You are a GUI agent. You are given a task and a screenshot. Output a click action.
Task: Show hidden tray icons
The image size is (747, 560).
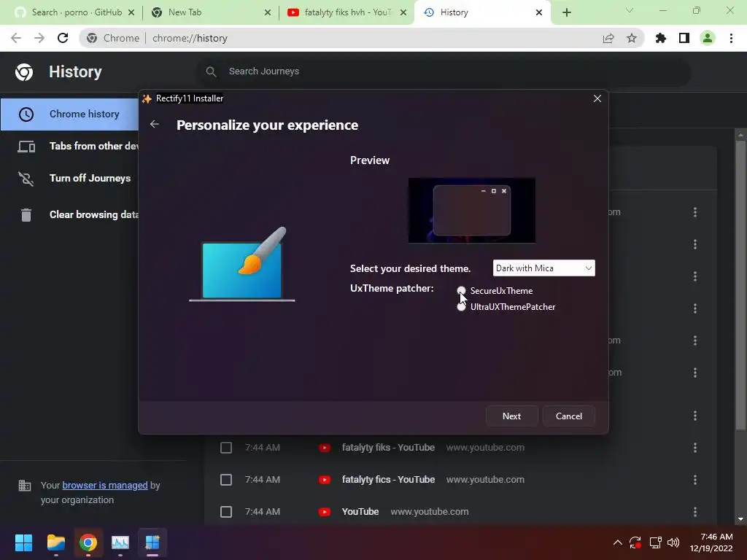[x=617, y=542]
